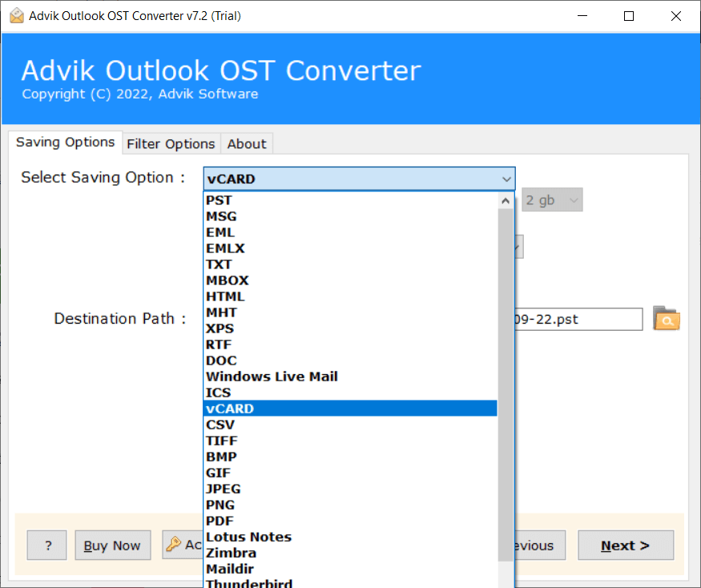Select Windows Live Mail option
This screenshot has width=701, height=588.
pyautogui.click(x=351, y=377)
